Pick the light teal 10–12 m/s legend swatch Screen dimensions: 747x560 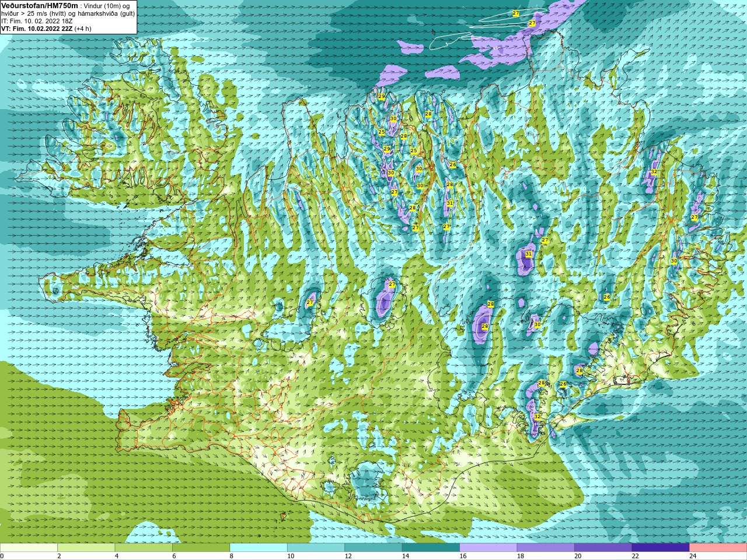[x=316, y=548]
